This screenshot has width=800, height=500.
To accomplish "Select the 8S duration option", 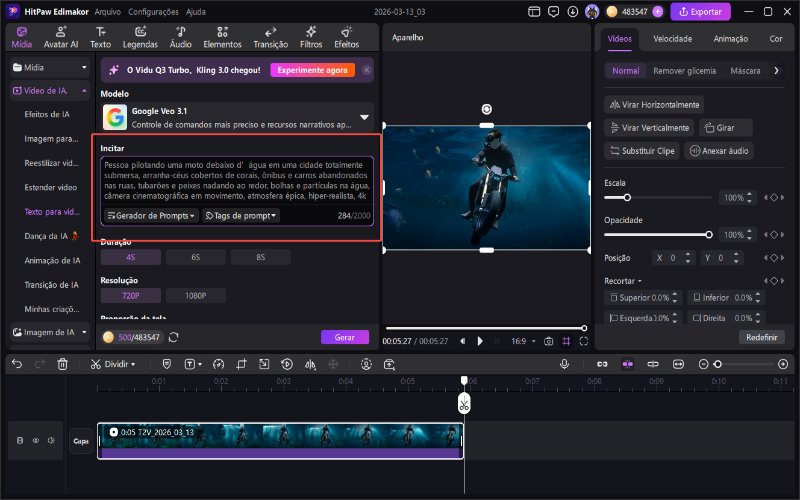I will (x=260, y=257).
